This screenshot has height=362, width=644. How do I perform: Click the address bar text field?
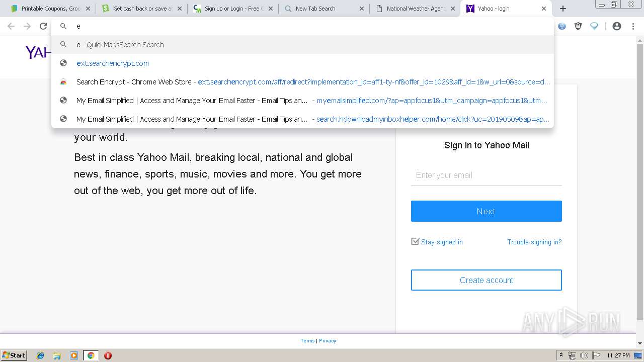pyautogui.click(x=302, y=26)
